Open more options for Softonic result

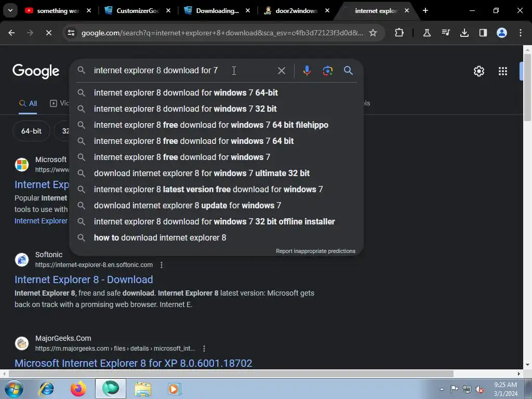162,264
